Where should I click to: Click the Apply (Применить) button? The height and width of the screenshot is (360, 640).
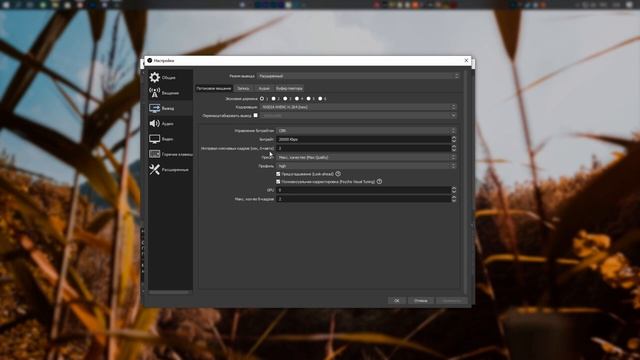pyautogui.click(x=452, y=300)
